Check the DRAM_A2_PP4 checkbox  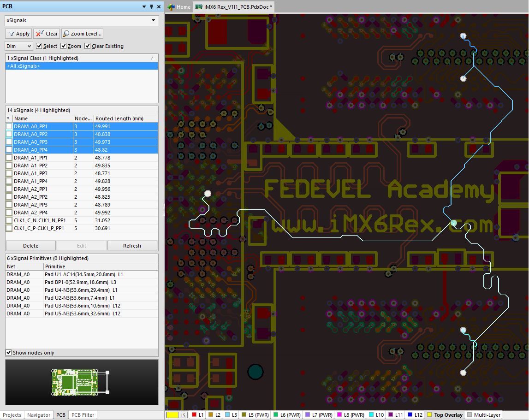[9, 213]
